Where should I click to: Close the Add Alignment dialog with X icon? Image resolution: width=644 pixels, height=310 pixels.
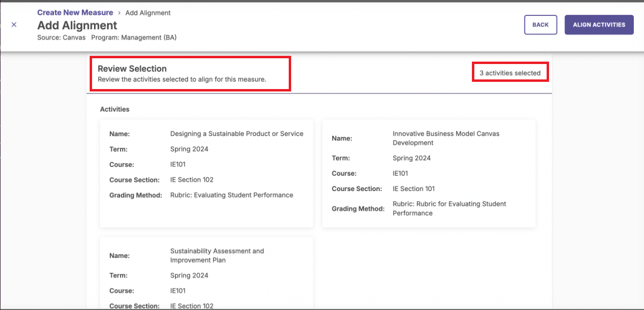point(14,25)
